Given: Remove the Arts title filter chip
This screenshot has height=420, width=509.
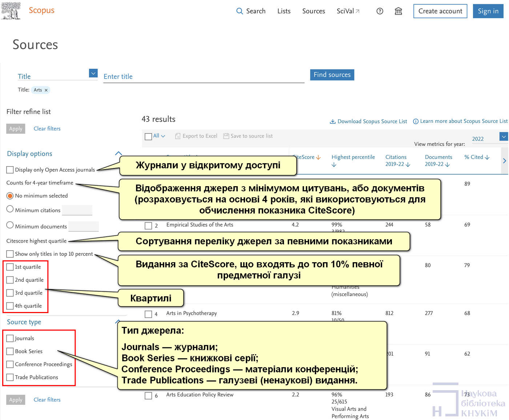Looking at the screenshot, I should coord(46,90).
